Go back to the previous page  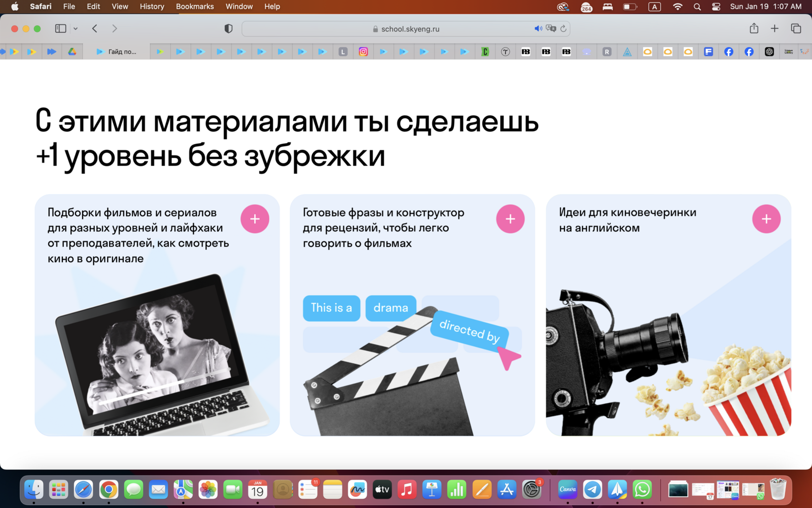pos(95,29)
